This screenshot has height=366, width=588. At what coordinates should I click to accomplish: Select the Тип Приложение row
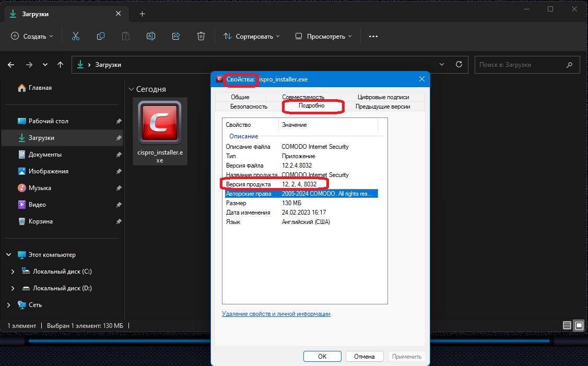tap(301, 156)
